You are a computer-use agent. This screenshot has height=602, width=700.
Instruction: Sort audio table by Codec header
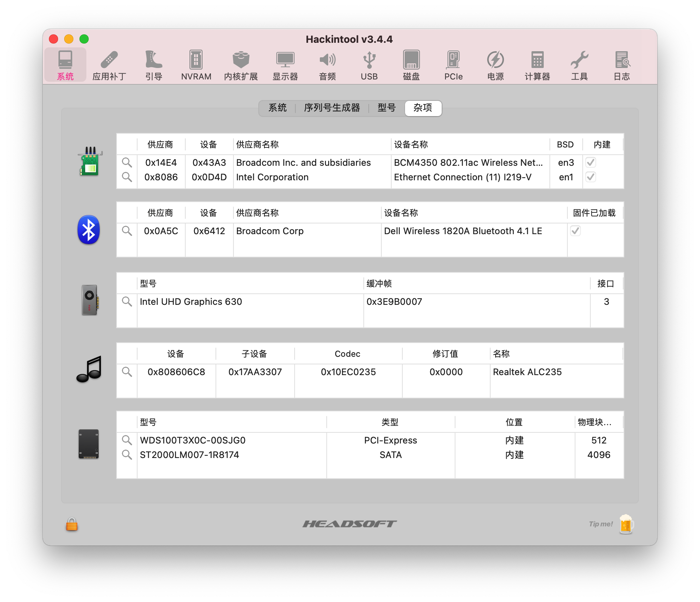pyautogui.click(x=348, y=354)
